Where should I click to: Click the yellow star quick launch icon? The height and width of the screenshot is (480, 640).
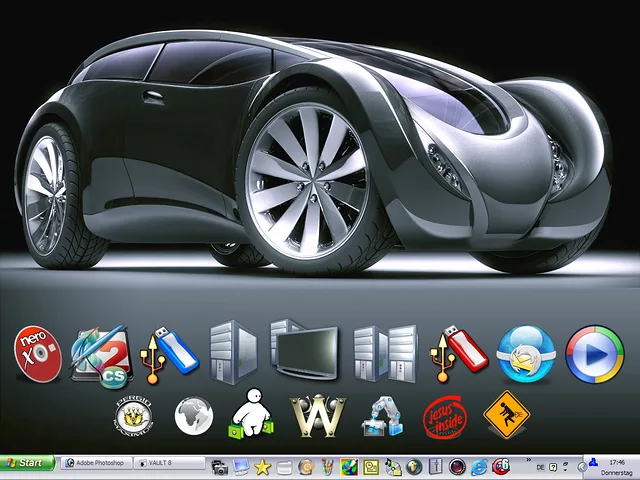tap(263, 466)
